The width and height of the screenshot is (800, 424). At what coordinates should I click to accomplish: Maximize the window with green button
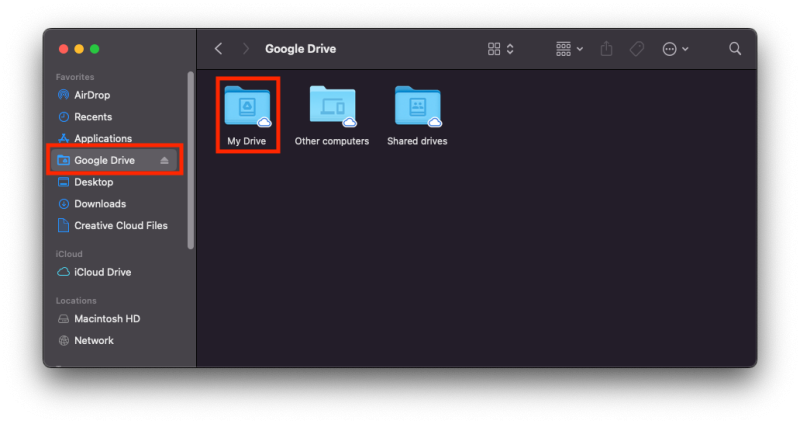click(x=94, y=49)
